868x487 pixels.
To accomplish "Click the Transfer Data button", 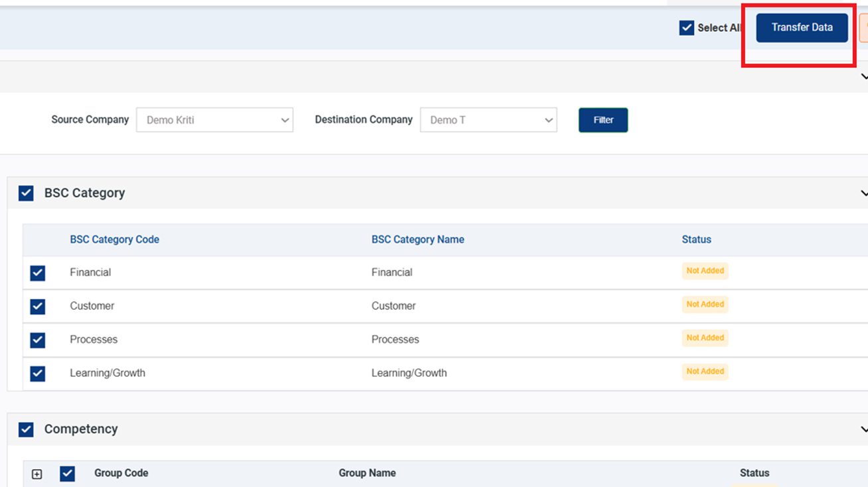I will 802,28.
